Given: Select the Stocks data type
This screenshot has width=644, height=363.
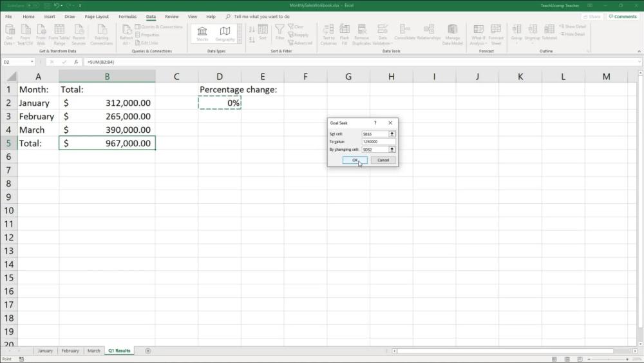Looking at the screenshot, I should click(x=202, y=34).
